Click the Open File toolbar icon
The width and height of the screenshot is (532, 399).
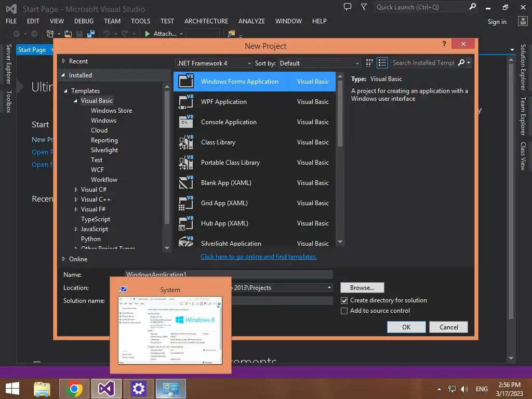(68, 34)
